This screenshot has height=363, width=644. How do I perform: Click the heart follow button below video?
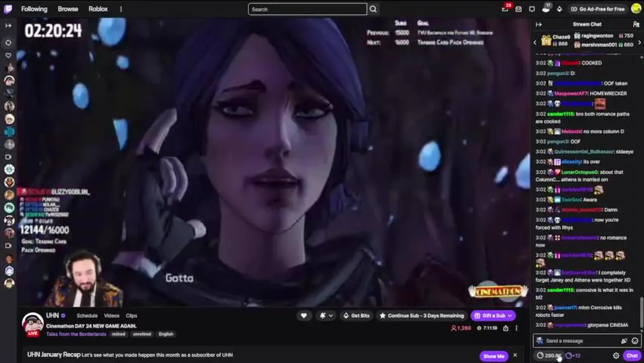tap(304, 316)
